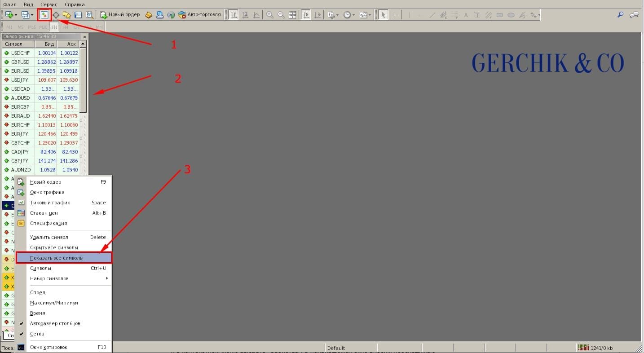Open the periods clock dropdown
The height and width of the screenshot is (353, 644).
pyautogui.click(x=349, y=15)
